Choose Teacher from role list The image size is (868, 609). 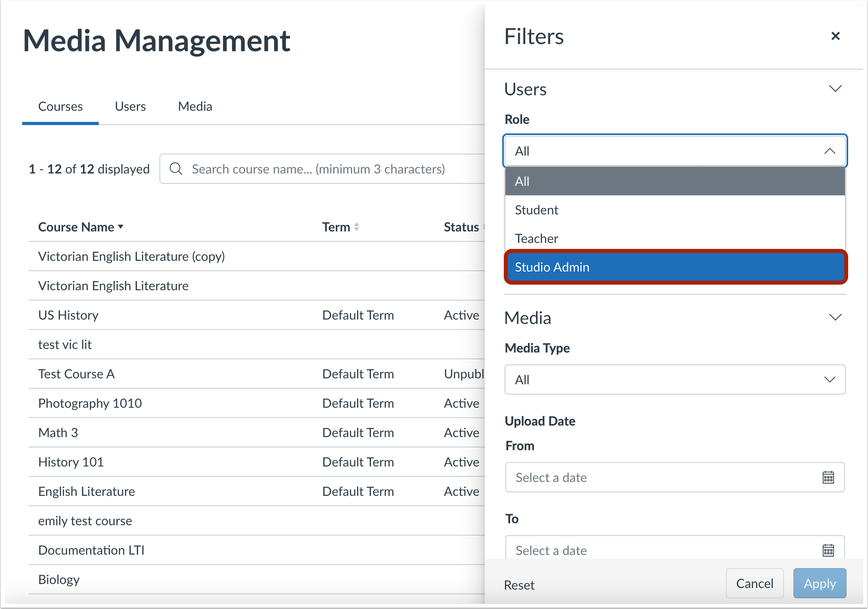click(674, 238)
